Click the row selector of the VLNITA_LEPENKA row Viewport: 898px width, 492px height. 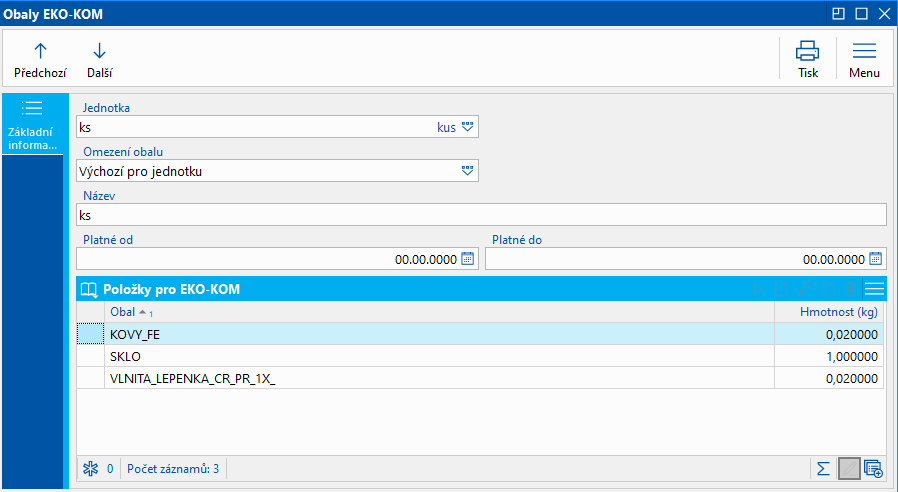click(x=90, y=379)
